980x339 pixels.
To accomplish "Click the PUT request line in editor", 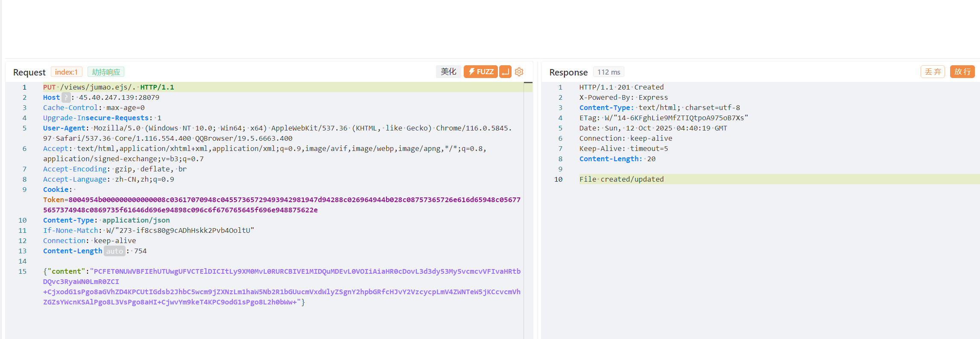I will pyautogui.click(x=108, y=87).
